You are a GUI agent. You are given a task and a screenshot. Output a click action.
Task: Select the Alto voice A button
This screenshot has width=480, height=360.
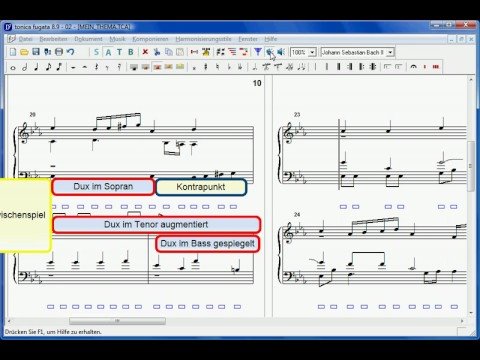tap(108, 52)
